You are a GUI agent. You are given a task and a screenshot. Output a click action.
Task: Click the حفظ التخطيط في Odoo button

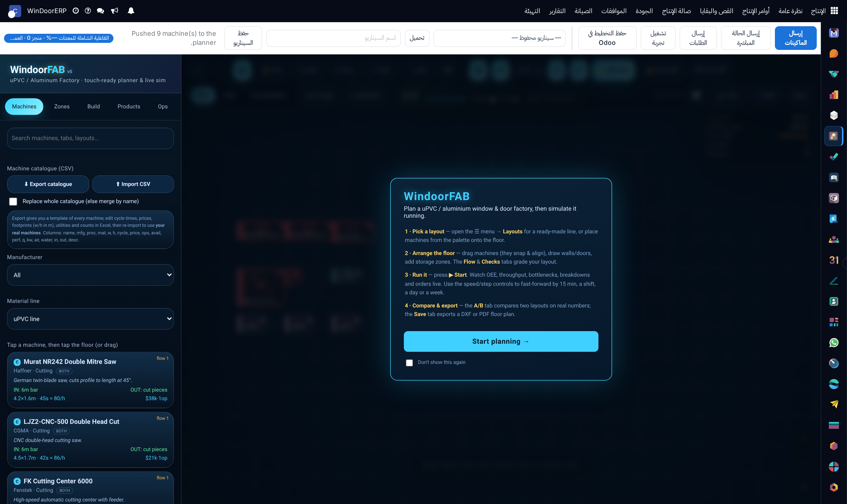[607, 38]
